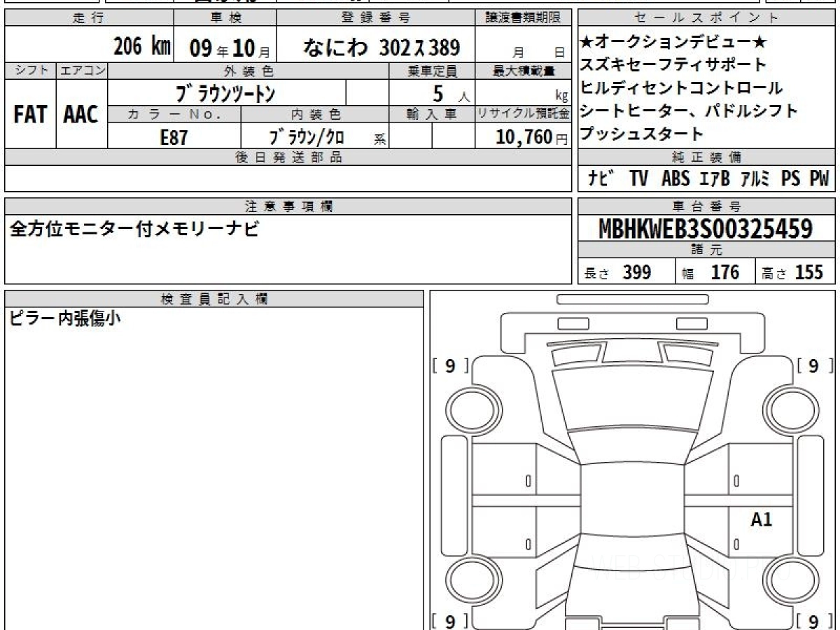Screen dimensions: 840x630
Task: Select inspector note ピラー内張傷小
Action: 65,319
